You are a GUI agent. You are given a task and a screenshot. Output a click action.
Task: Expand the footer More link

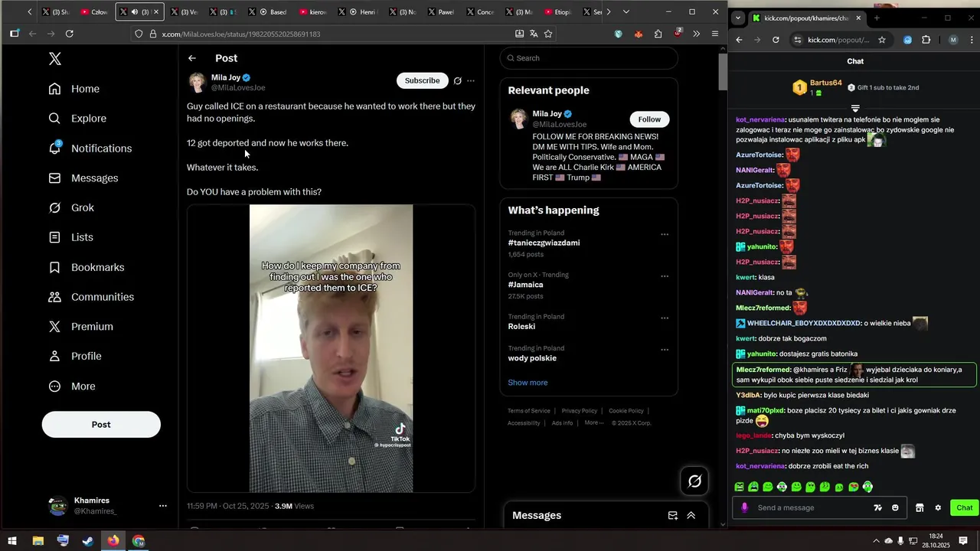point(593,422)
